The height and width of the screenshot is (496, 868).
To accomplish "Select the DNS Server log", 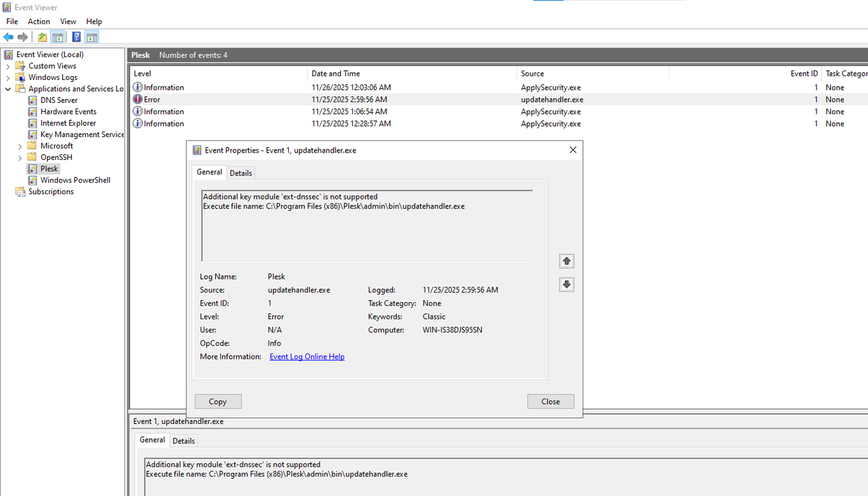I will pos(59,100).
